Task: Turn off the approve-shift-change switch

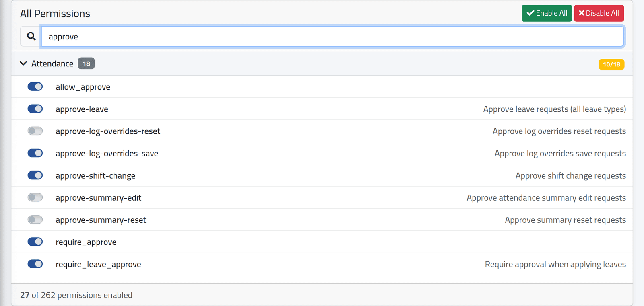Action: pyautogui.click(x=35, y=175)
